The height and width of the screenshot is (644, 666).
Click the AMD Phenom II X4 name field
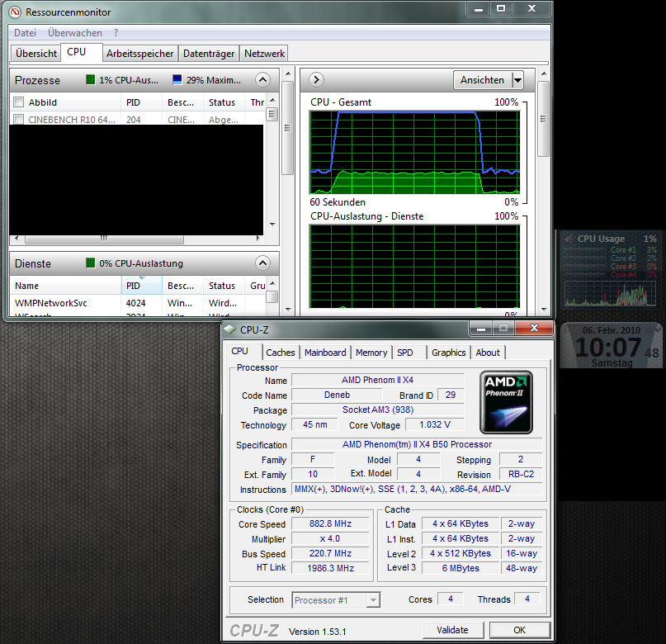[378, 380]
